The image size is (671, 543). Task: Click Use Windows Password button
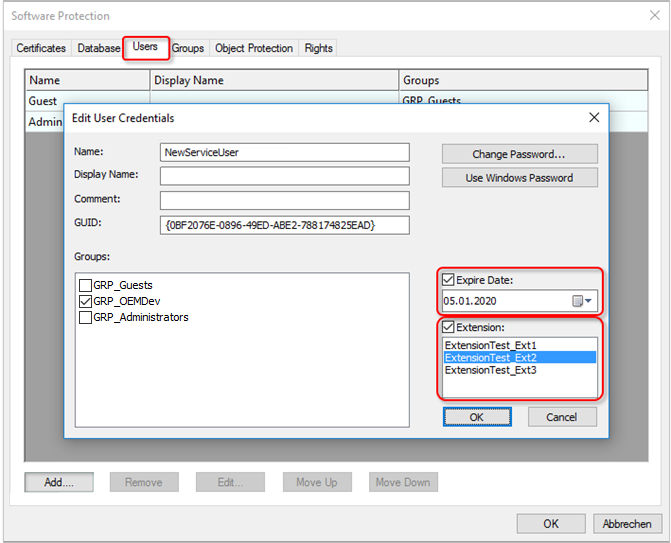[520, 178]
